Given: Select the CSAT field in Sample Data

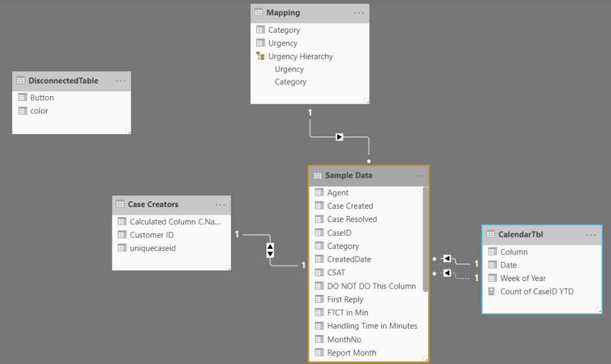Looking at the screenshot, I should [336, 272].
